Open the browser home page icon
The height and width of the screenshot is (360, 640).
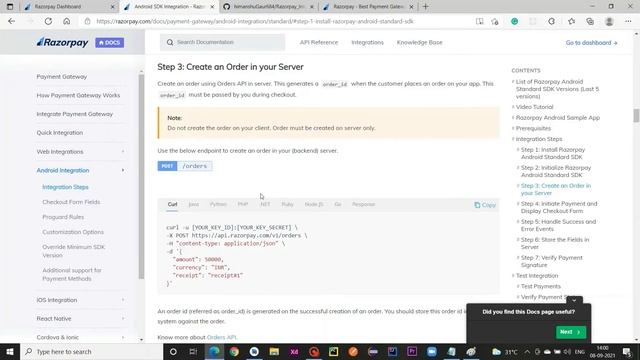tap(67, 21)
